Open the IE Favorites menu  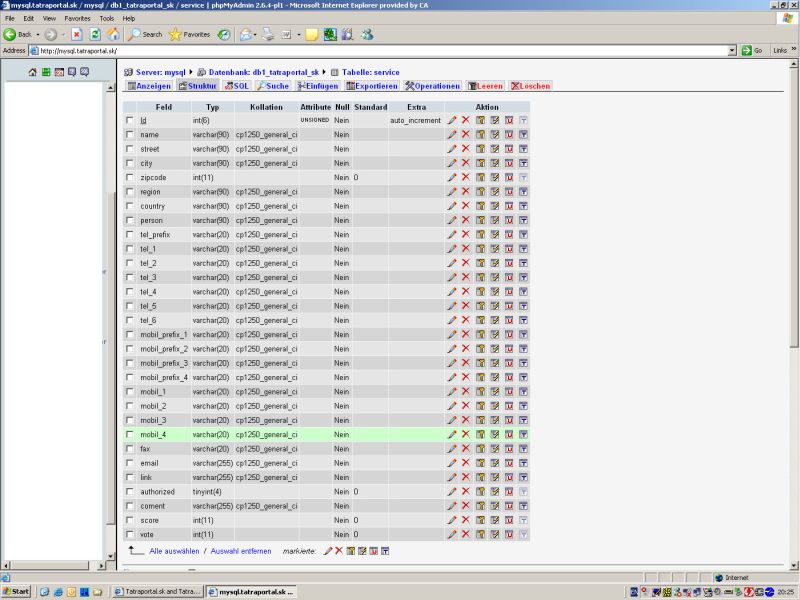[x=77, y=18]
